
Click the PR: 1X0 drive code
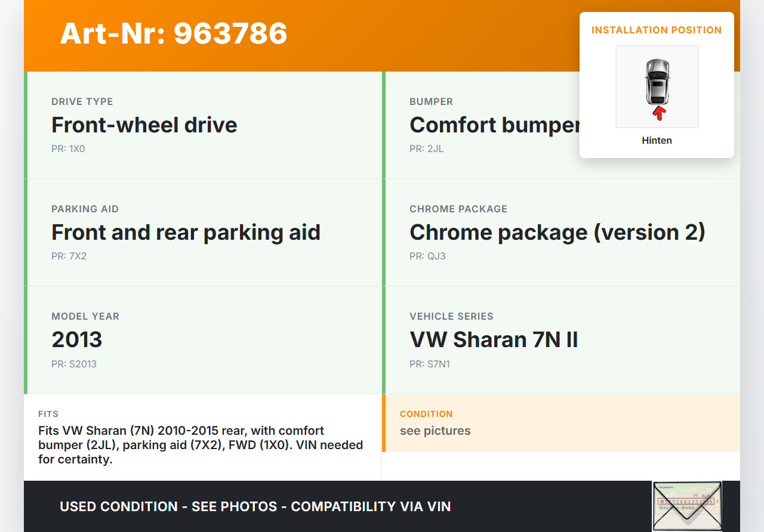pos(68,149)
